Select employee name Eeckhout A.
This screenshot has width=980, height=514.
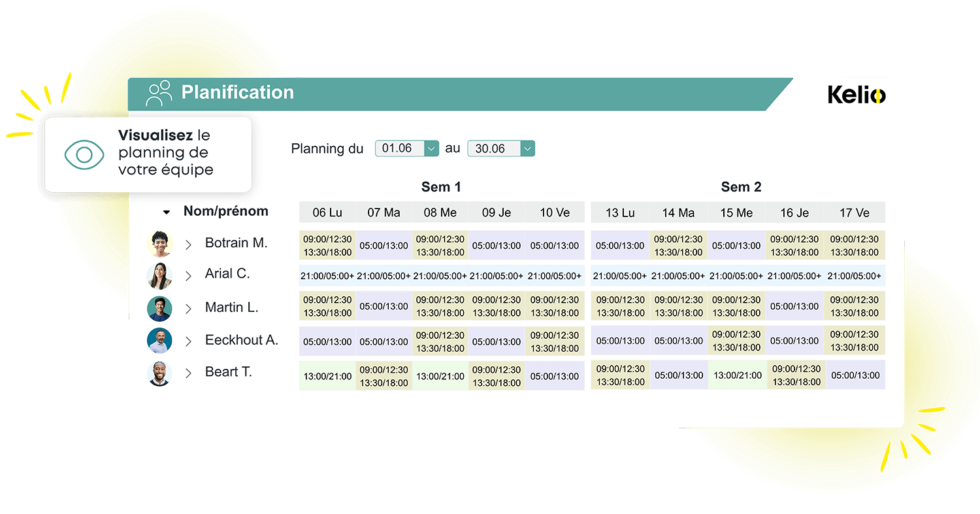(x=242, y=340)
